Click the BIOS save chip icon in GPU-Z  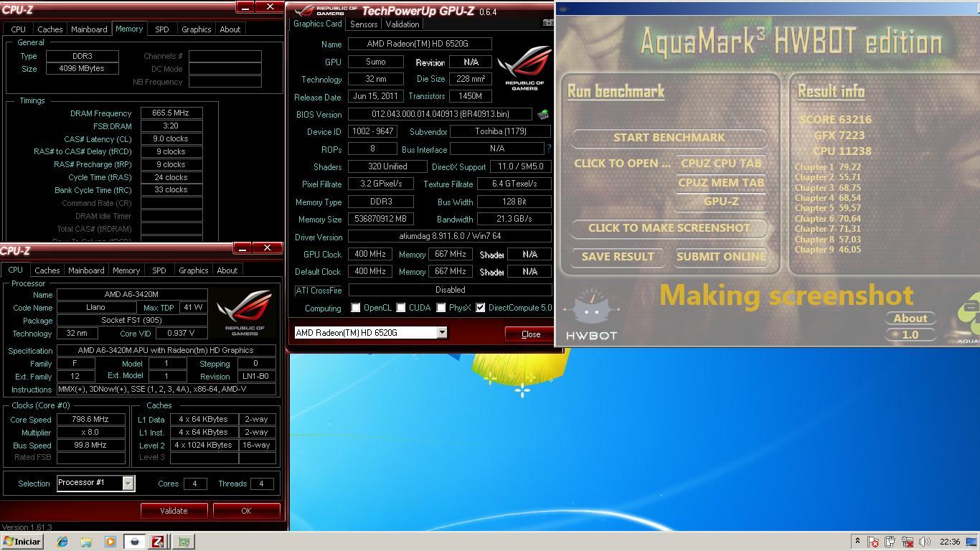point(543,114)
